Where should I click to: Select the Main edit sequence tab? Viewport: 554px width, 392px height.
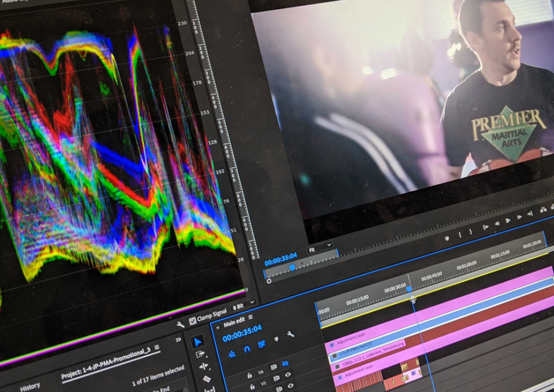234,322
